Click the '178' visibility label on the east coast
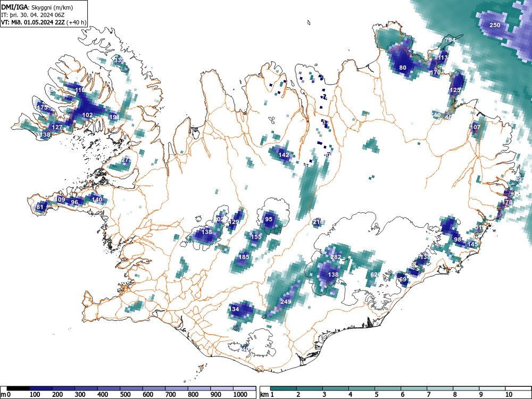 coord(507,202)
